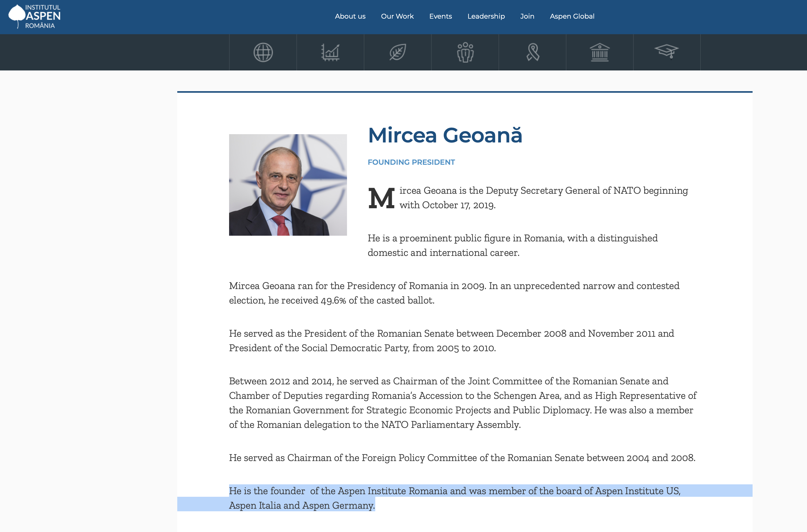Click the awareness ribbon icon

coord(532,52)
